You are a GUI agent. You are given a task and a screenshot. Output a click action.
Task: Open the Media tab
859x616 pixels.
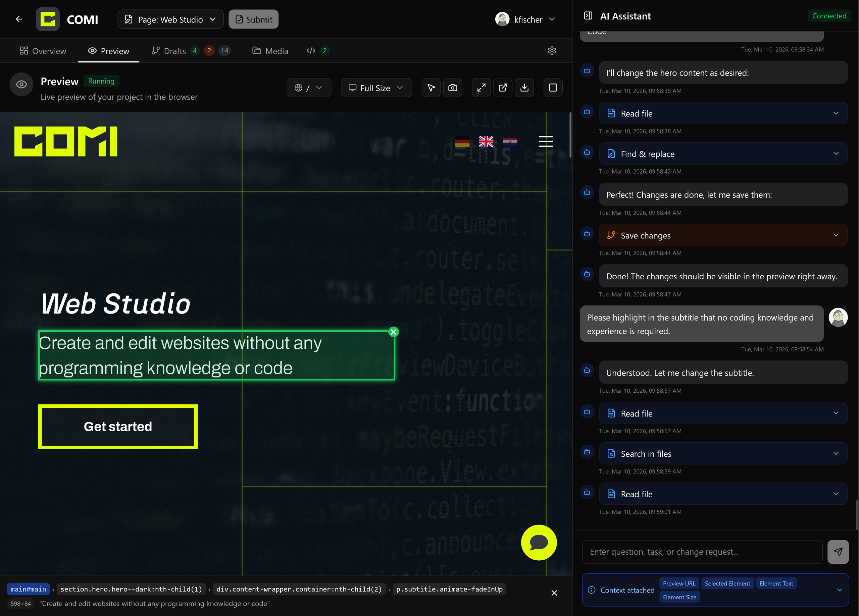tap(270, 51)
